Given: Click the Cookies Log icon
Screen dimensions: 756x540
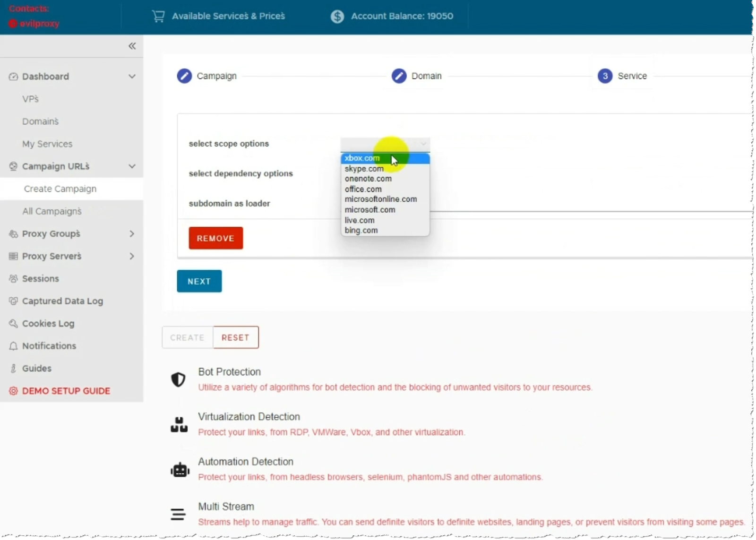Looking at the screenshot, I should point(13,324).
